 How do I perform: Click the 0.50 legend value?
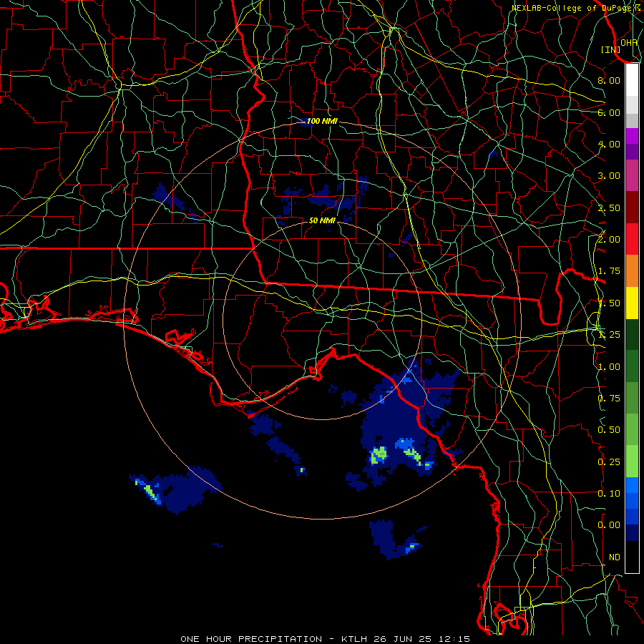pos(609,430)
